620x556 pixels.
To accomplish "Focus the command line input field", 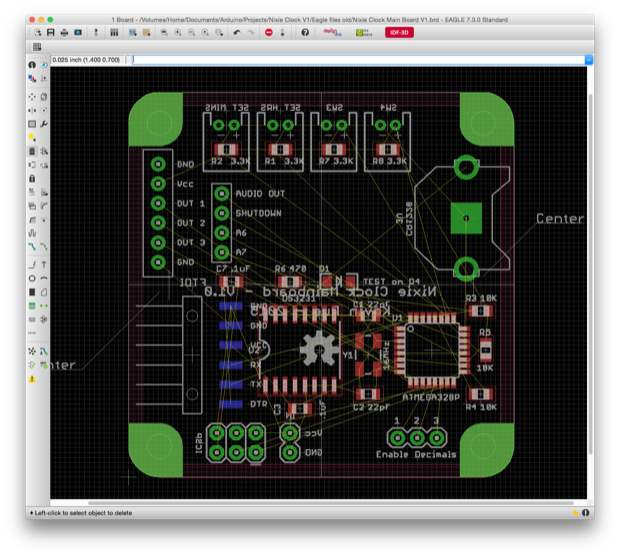I will pos(358,60).
